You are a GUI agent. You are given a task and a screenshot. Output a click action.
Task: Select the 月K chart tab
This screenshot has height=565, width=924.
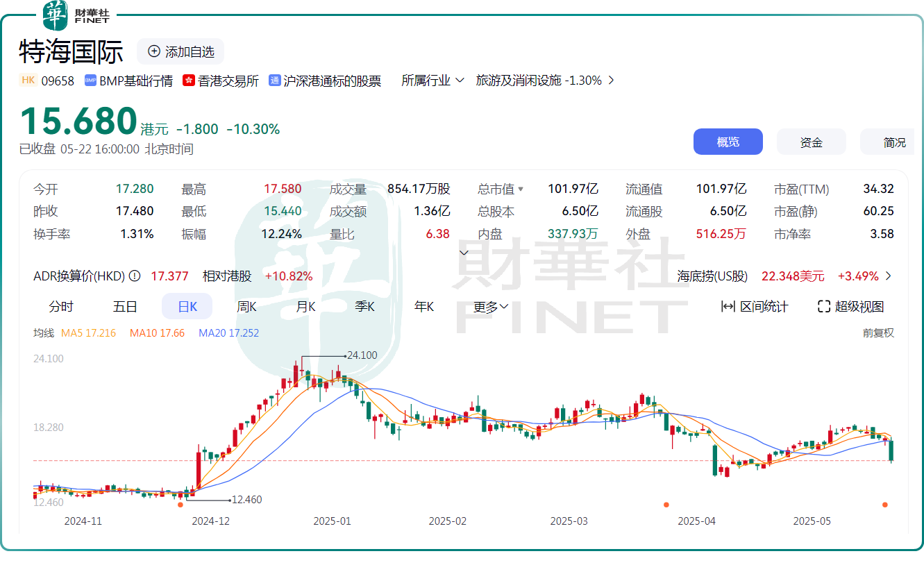pos(305,306)
